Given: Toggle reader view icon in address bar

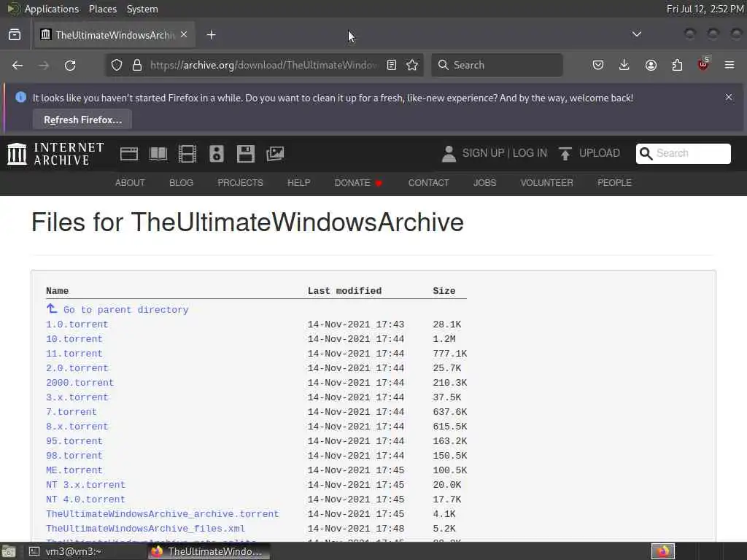Looking at the screenshot, I should point(392,65).
